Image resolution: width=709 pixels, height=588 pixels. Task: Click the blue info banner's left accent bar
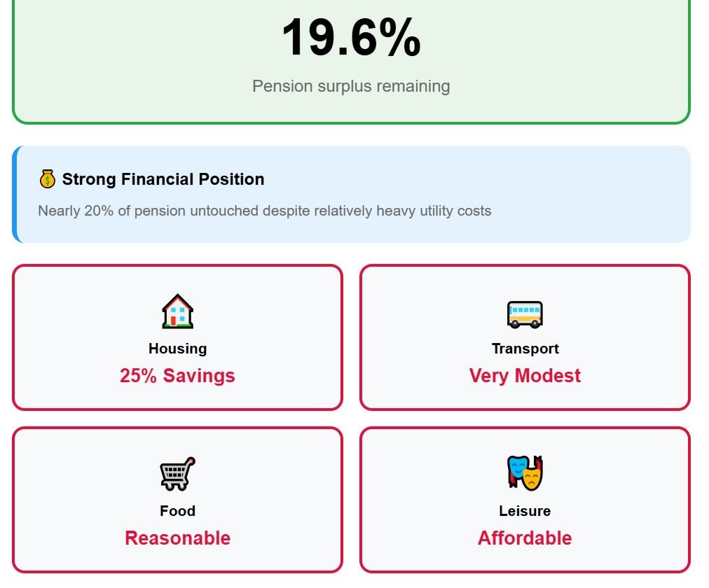click(15, 194)
